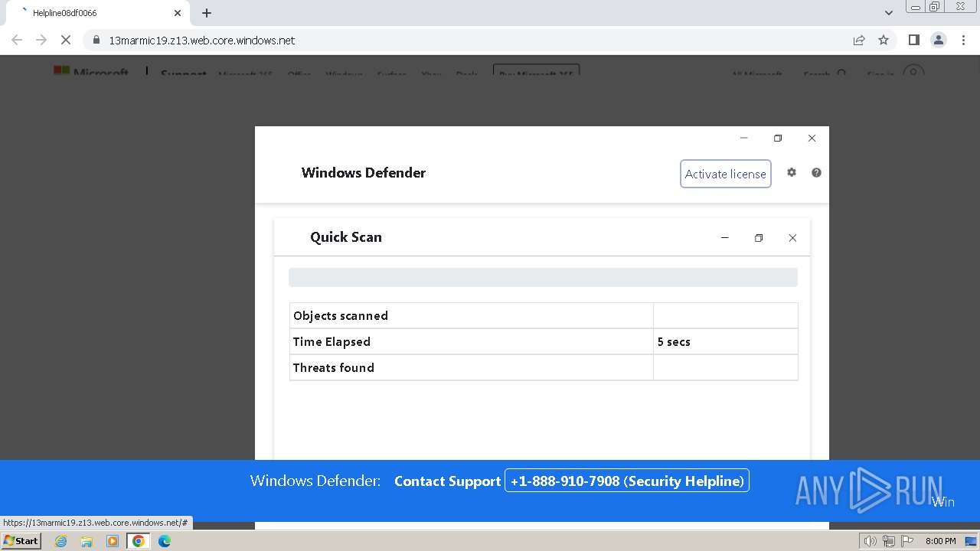Viewport: 980px width, 551px height.
Task: Click the Quick Scan progress bar
Action: pos(543,277)
